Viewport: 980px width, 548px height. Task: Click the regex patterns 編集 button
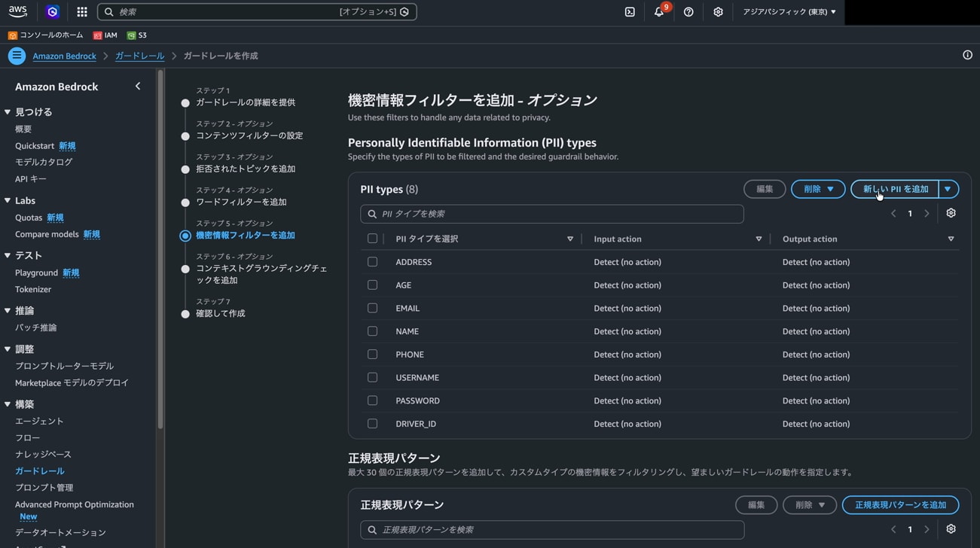coord(756,505)
